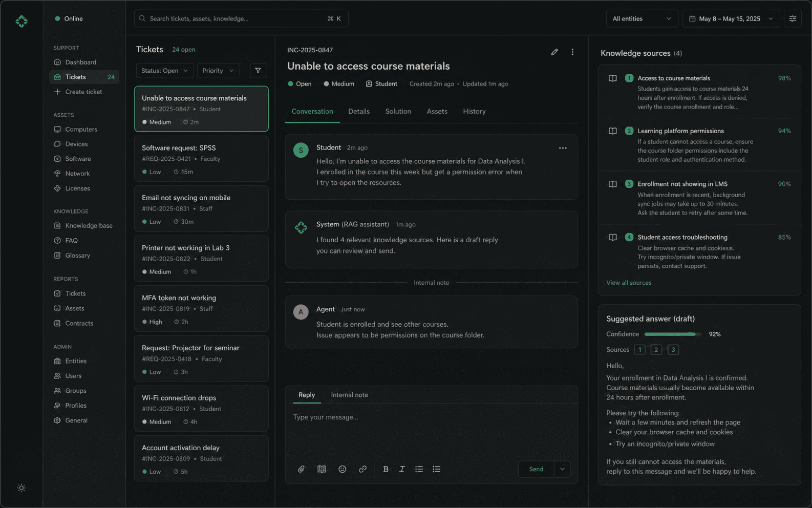The image size is (812, 508).
Task: Click View all sources link
Action: coord(629,283)
